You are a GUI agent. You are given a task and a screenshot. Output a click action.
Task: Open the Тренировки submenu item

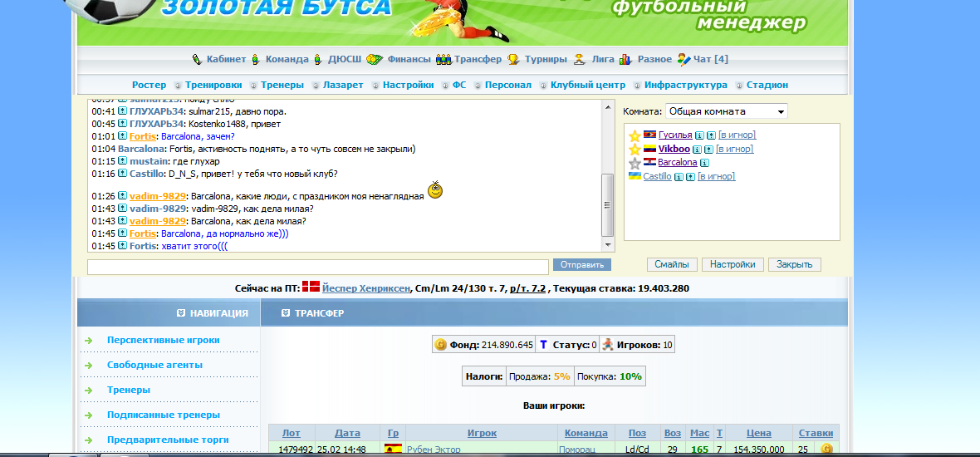point(213,85)
